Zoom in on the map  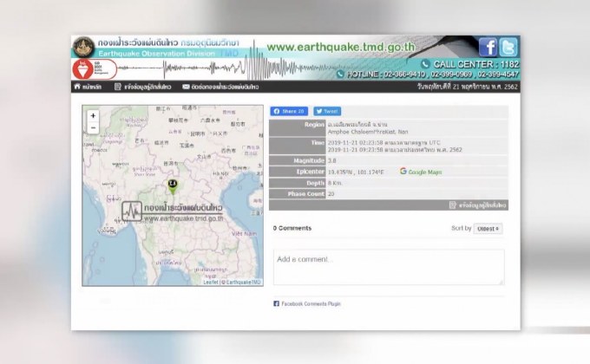[93, 116]
